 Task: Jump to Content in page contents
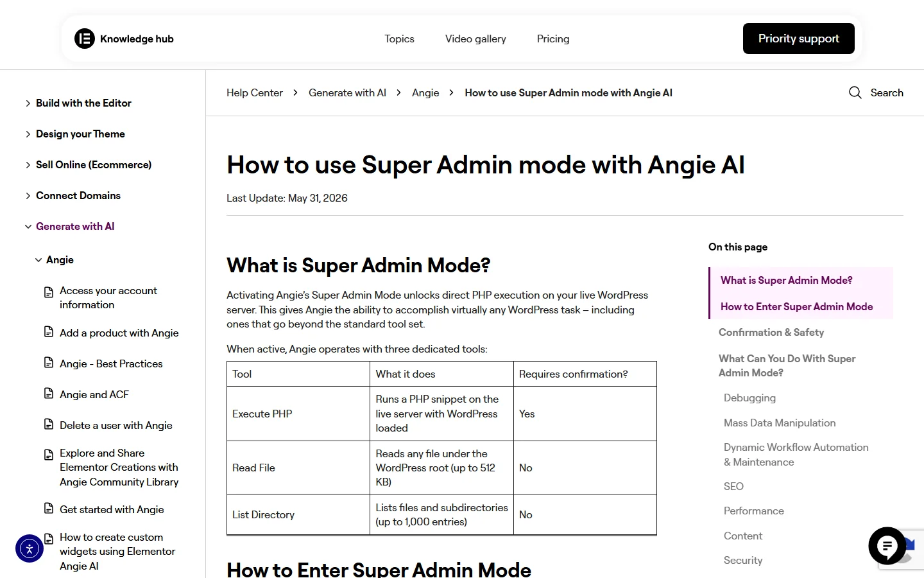[x=743, y=536]
